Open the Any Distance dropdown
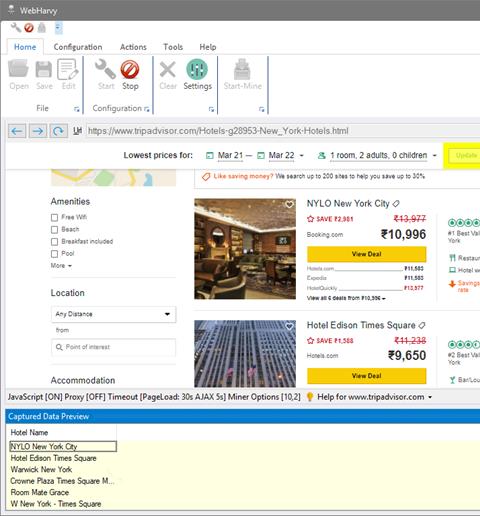Viewport: 480px width, 516px height. (x=113, y=314)
